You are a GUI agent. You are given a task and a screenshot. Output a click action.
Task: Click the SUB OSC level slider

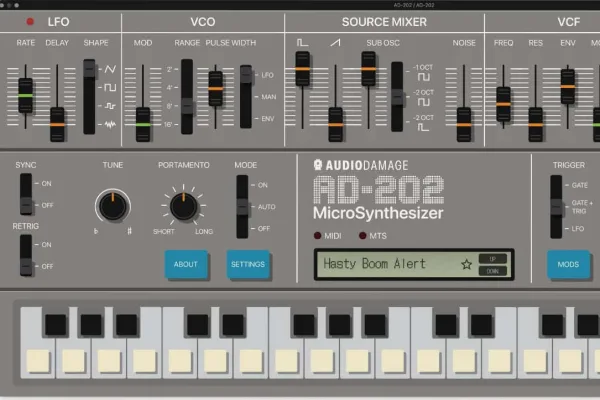click(x=368, y=69)
